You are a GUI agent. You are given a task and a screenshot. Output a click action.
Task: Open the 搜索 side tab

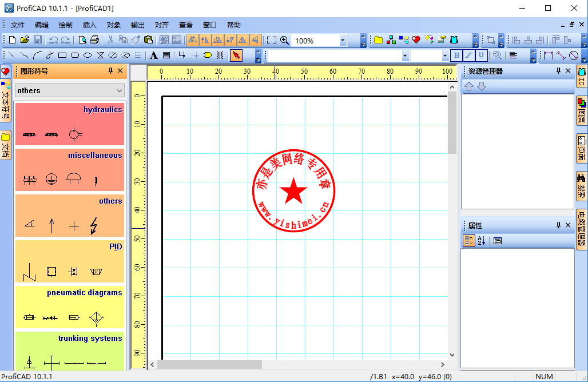pyautogui.click(x=582, y=186)
